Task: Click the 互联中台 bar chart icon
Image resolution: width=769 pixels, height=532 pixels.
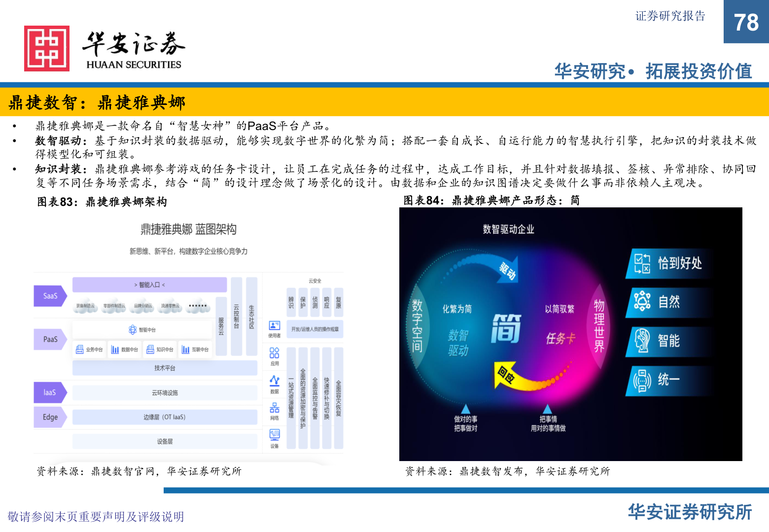Action: 185,349
